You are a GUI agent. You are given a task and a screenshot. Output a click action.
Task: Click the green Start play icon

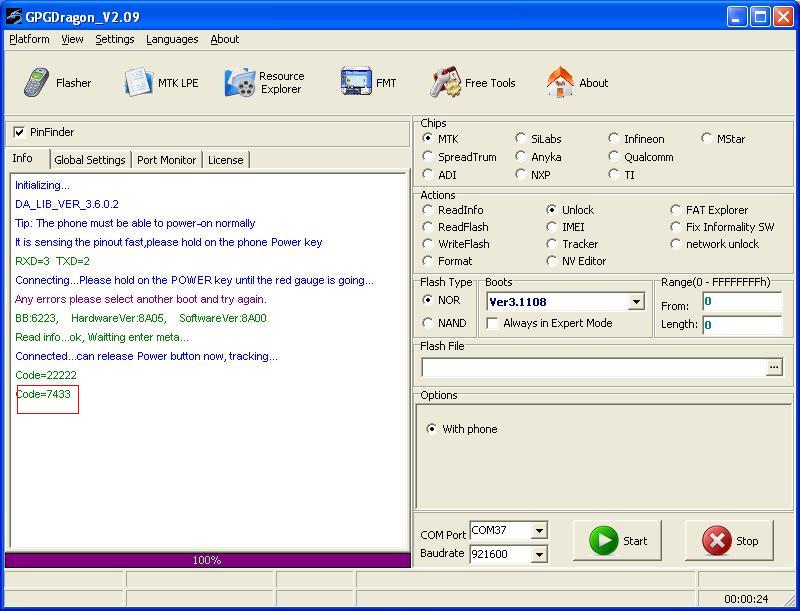604,540
